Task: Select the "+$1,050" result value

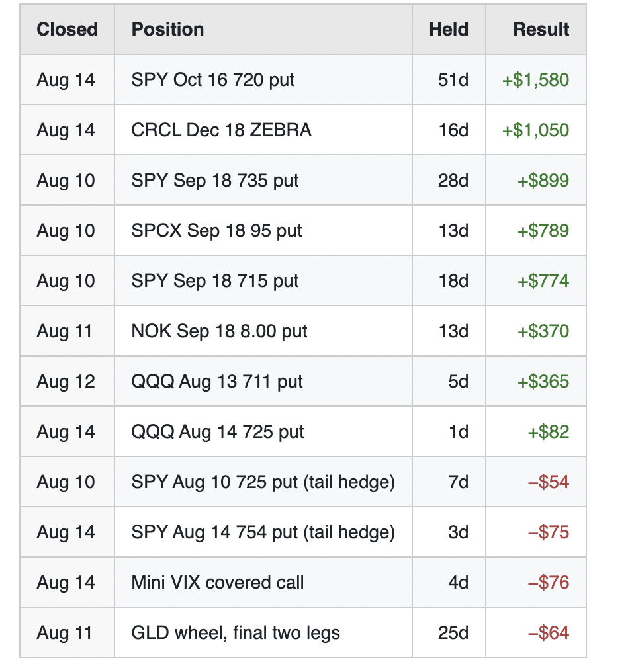Action: click(535, 130)
